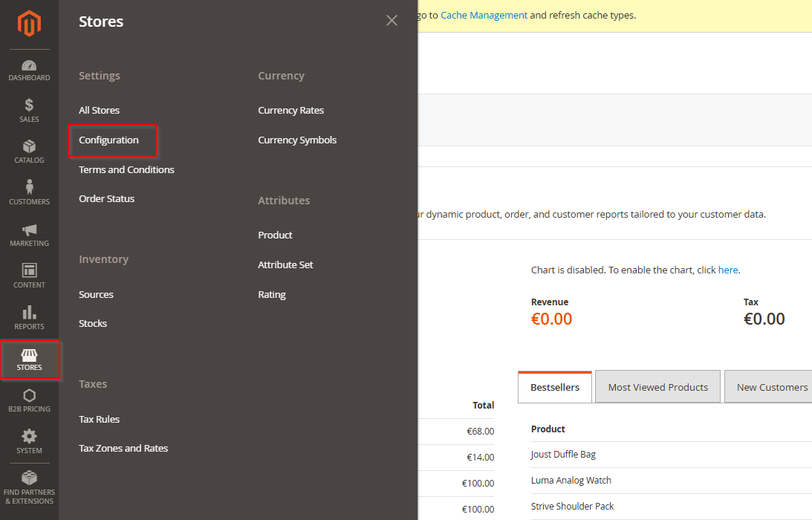Follow the Cache Management link
The width and height of the screenshot is (812, 520).
click(x=484, y=15)
